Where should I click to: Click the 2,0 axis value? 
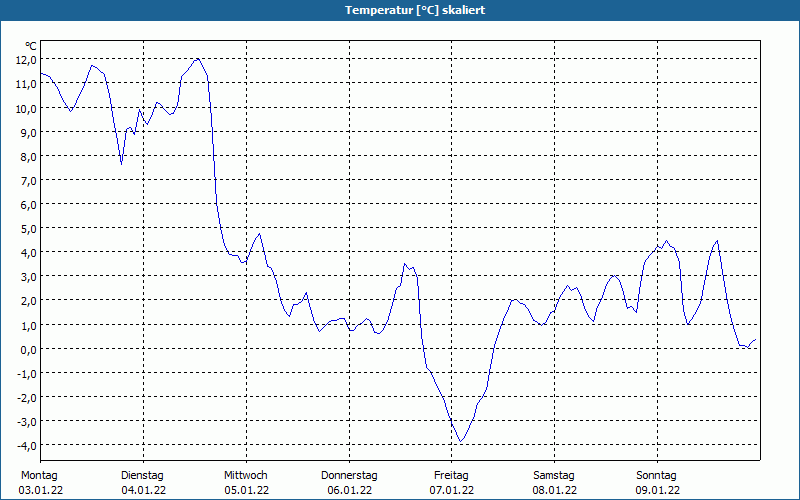pos(29,301)
